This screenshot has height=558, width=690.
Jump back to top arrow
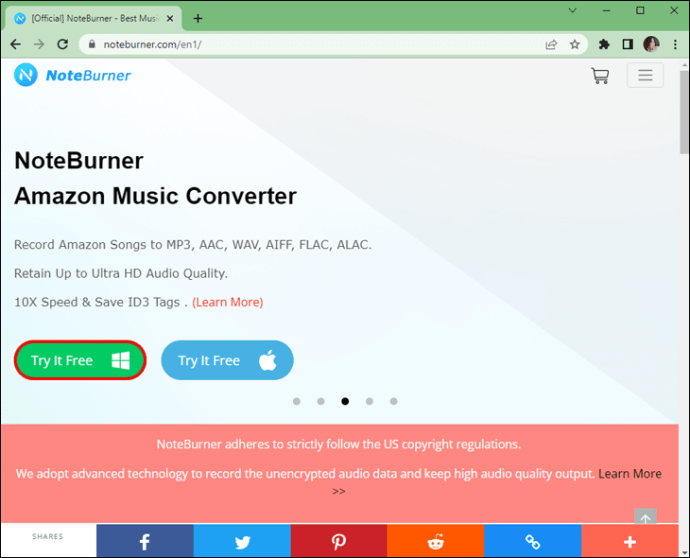tap(645, 517)
